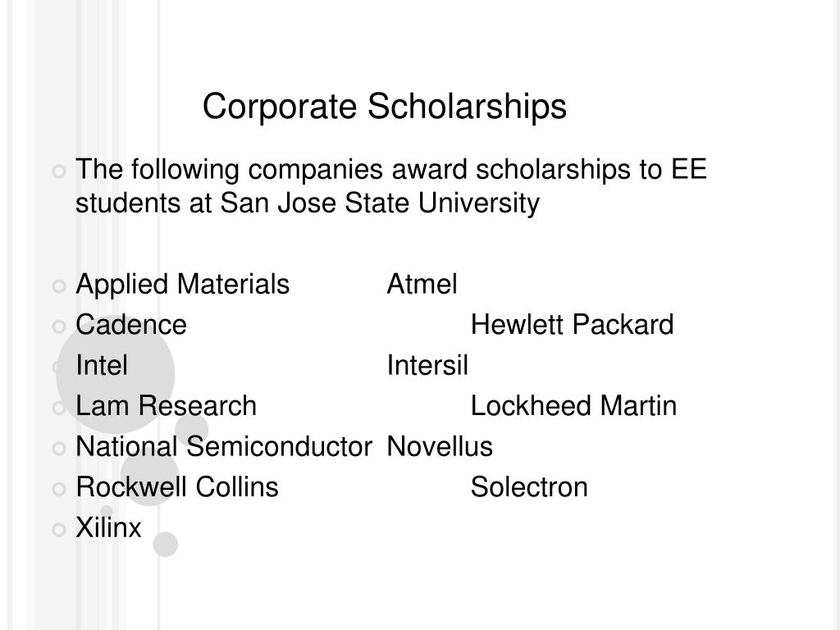
Task: Select the Cadence list entry
Action: [x=131, y=325]
